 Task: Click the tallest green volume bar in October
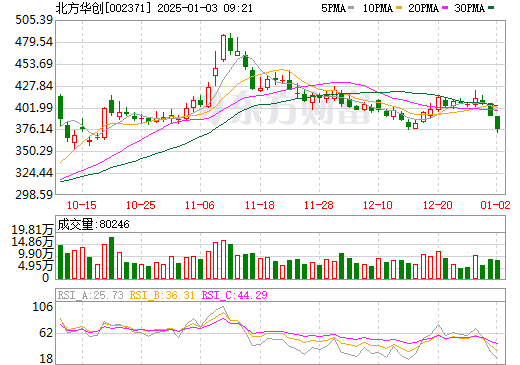click(x=112, y=258)
